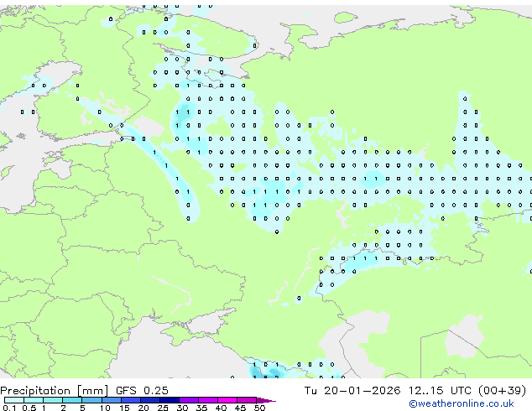
Task: Select the 45–50 mm legend swatch
Action: click(x=247, y=400)
